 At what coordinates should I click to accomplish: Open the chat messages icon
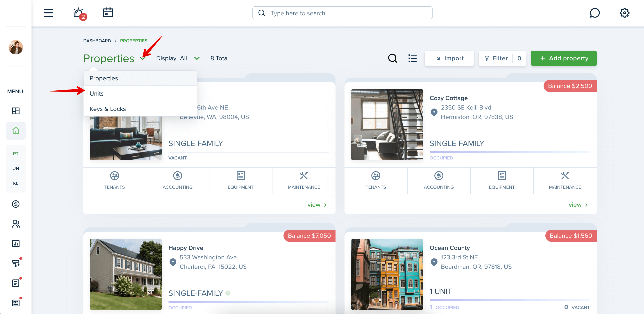(x=594, y=13)
